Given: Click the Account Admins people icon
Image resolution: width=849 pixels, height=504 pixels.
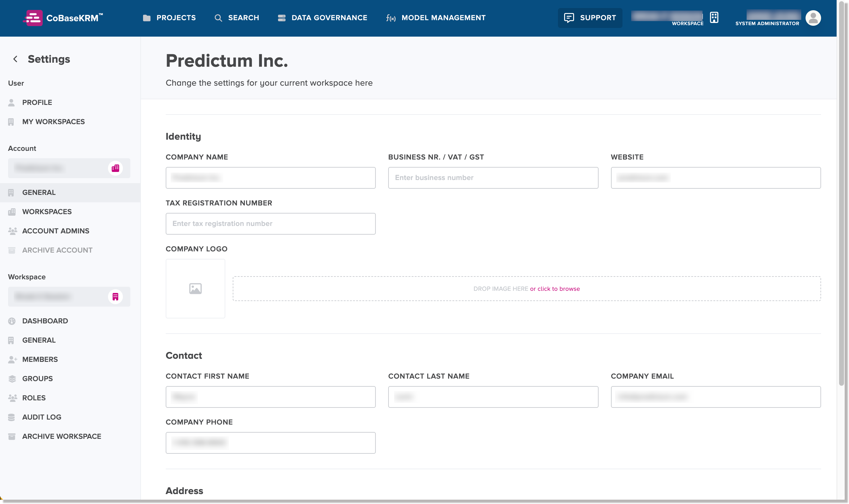Looking at the screenshot, I should pyautogui.click(x=12, y=231).
